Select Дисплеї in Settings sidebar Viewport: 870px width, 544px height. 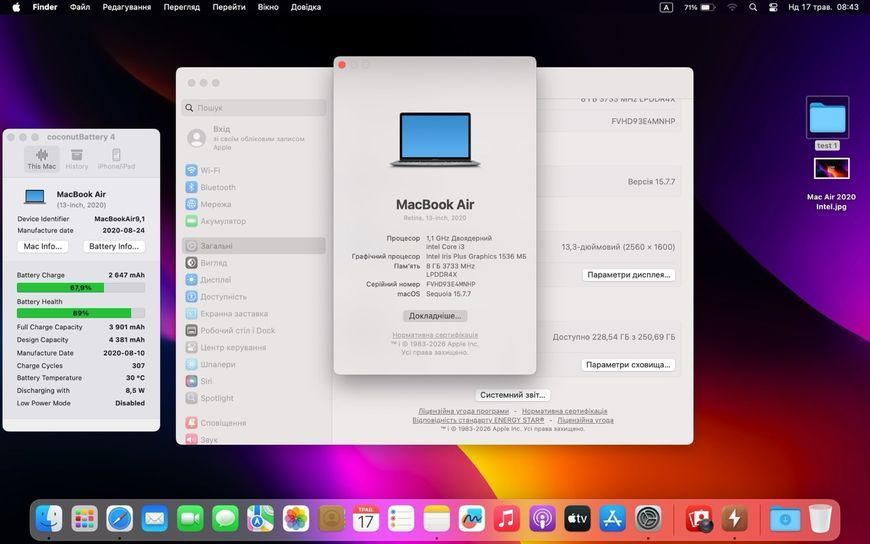(254, 280)
